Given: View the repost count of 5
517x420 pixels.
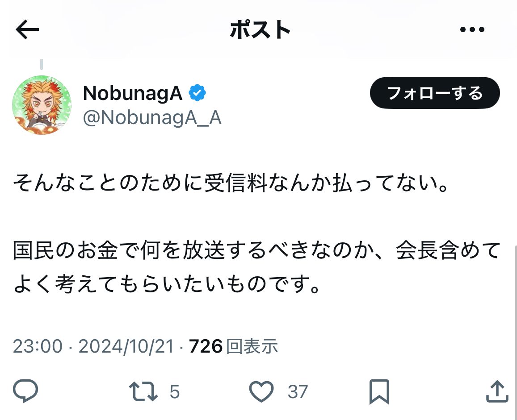Looking at the screenshot, I should pyautogui.click(x=174, y=392).
